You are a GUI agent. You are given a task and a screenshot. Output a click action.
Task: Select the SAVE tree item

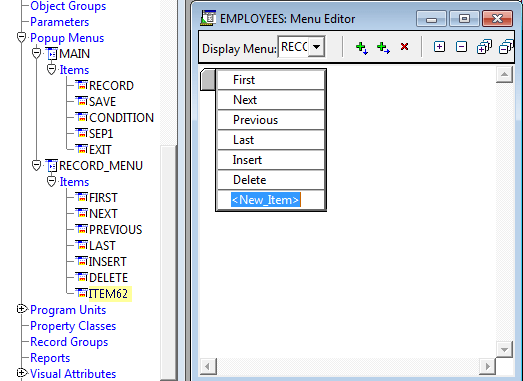point(102,102)
